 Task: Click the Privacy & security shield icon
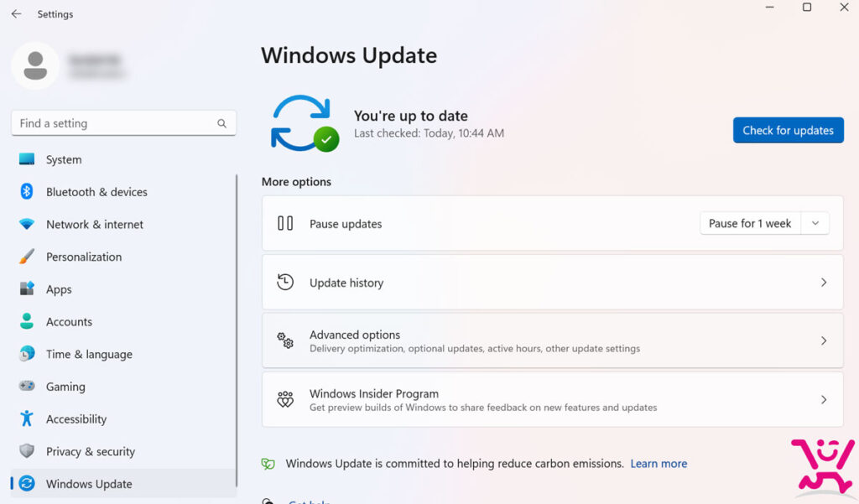coord(26,451)
